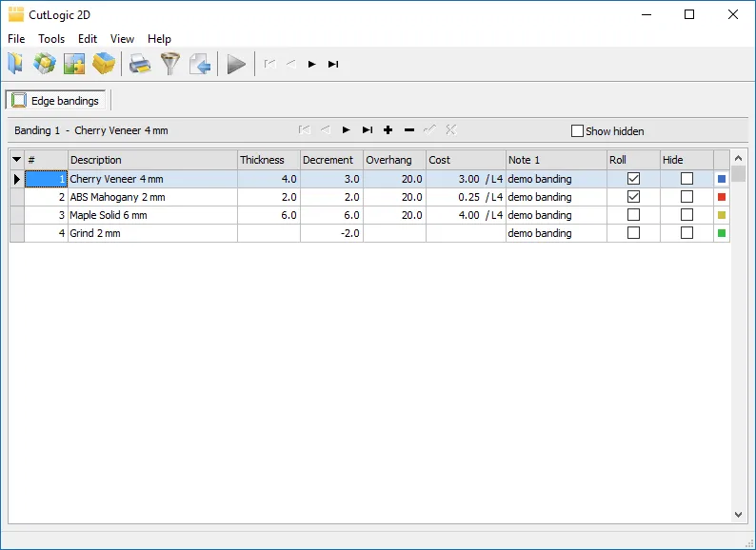Click the colored cubes toolbar icon
Screen dimensions: 756x550
click(45, 64)
